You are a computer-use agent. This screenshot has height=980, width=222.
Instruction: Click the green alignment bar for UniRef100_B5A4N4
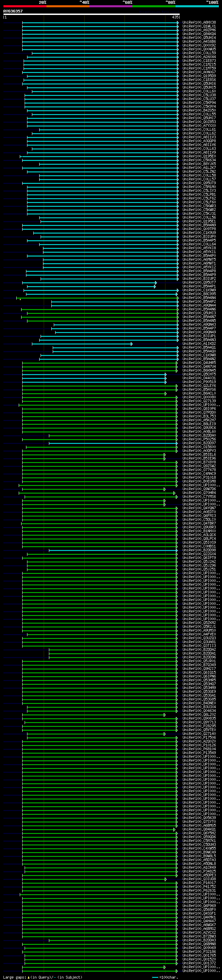97,298
